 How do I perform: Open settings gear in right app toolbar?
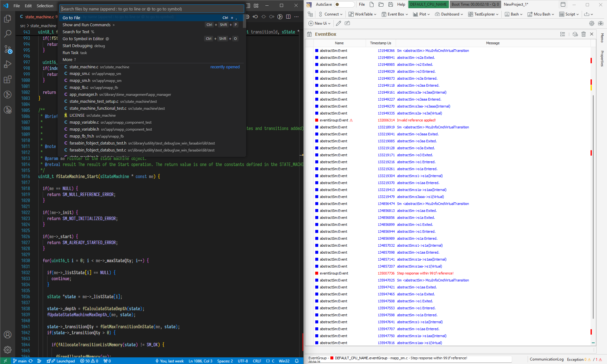click(592, 23)
